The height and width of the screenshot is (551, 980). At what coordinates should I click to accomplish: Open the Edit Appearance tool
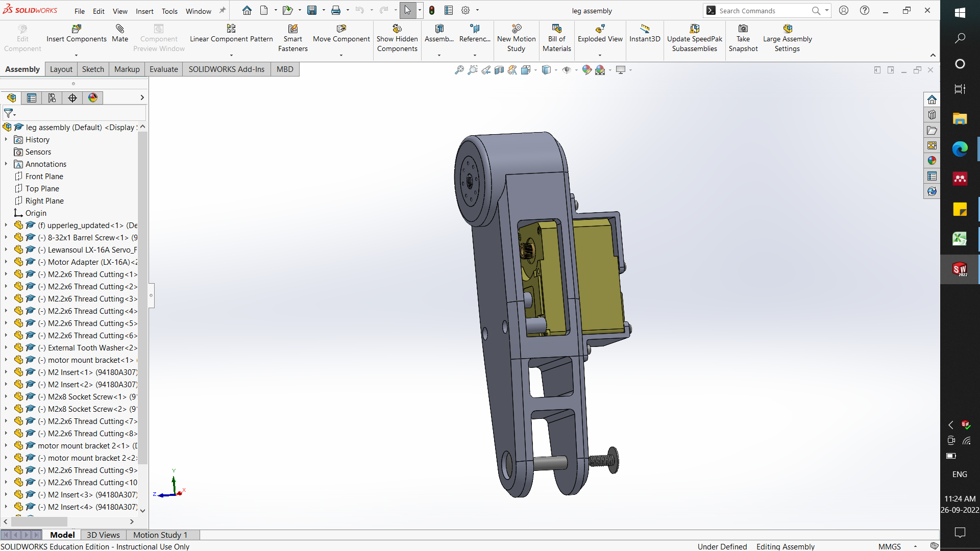[x=587, y=70]
